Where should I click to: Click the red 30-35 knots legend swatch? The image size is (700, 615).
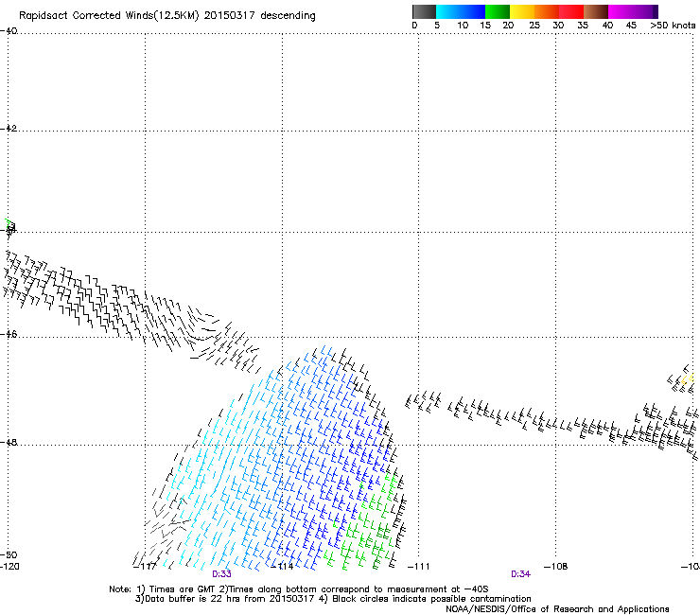[x=571, y=11]
